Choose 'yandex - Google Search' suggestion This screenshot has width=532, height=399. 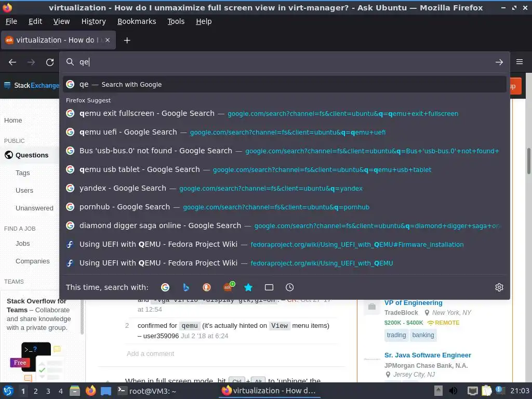[284, 188]
